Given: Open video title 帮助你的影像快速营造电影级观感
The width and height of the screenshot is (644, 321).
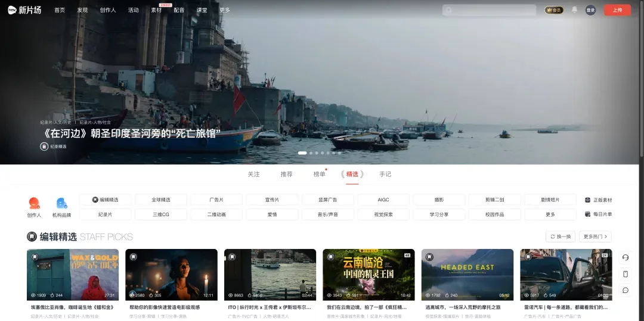Looking at the screenshot, I should [x=165, y=307].
